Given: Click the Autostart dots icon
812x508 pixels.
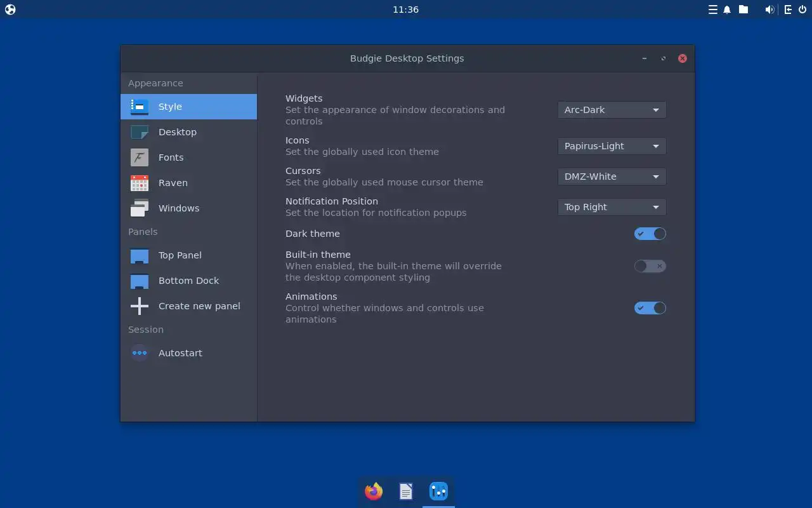Looking at the screenshot, I should pyautogui.click(x=140, y=353).
